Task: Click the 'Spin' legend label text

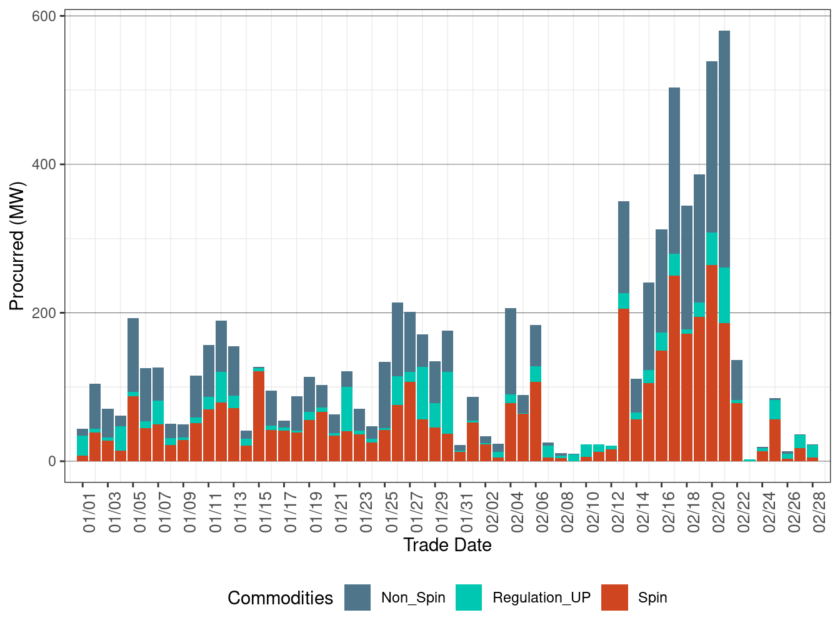Action: point(652,597)
